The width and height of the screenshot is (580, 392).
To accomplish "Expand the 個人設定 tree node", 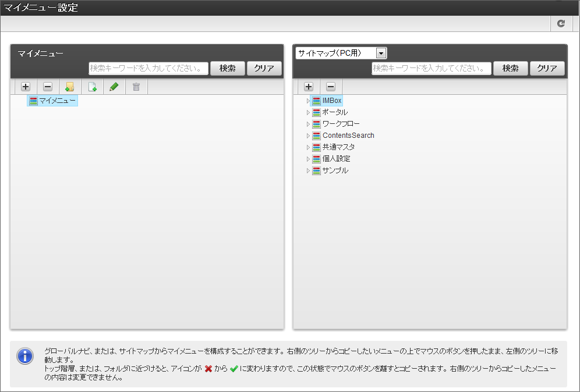I will [x=307, y=159].
